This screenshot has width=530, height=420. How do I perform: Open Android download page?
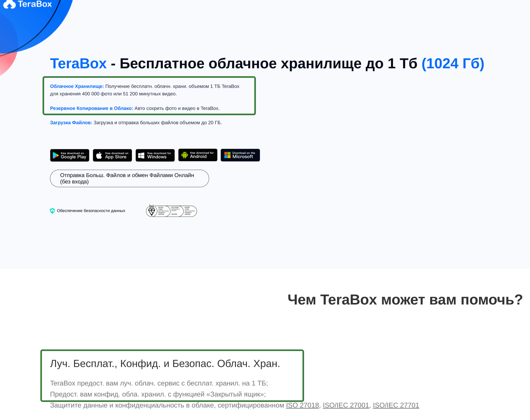point(197,155)
